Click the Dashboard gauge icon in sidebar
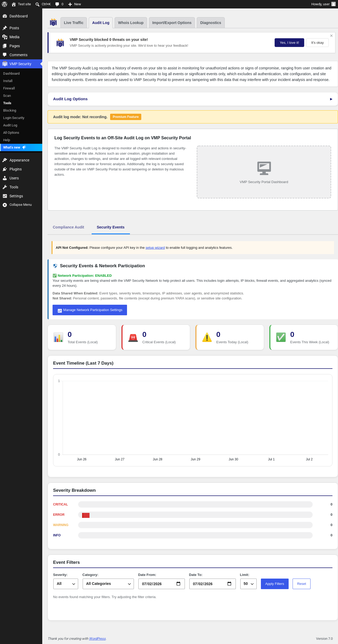 click(5, 16)
